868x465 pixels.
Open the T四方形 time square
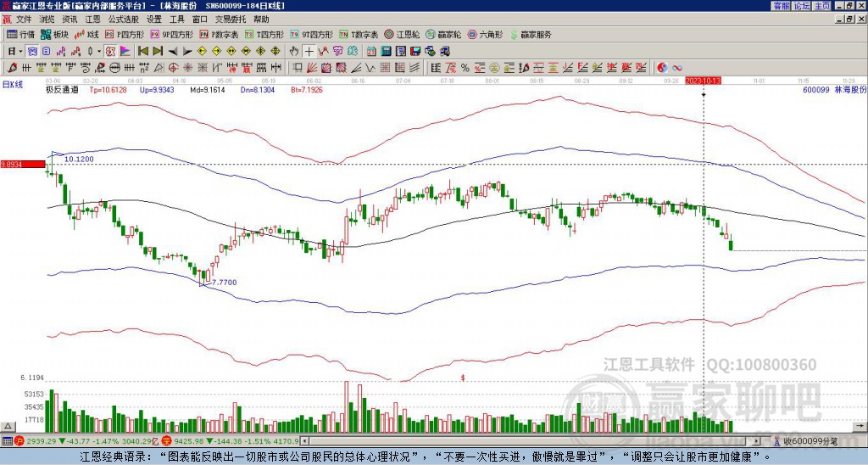coord(264,34)
